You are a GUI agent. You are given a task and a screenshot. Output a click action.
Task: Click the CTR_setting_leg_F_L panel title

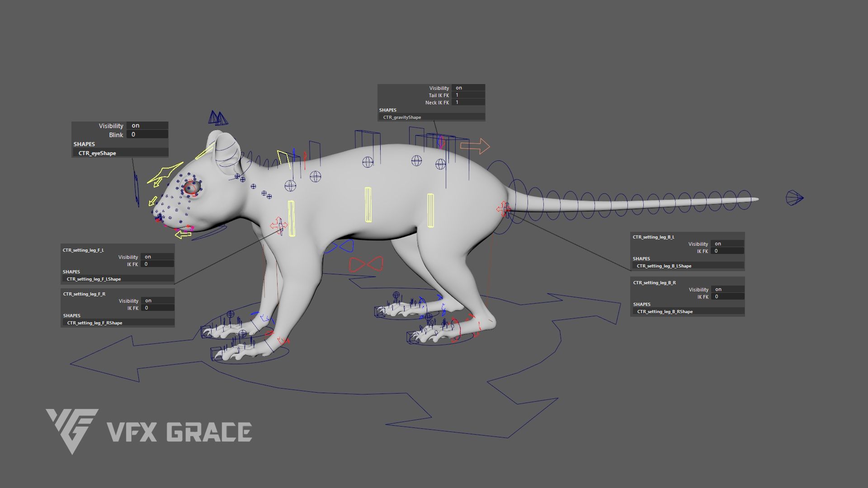pos(83,250)
